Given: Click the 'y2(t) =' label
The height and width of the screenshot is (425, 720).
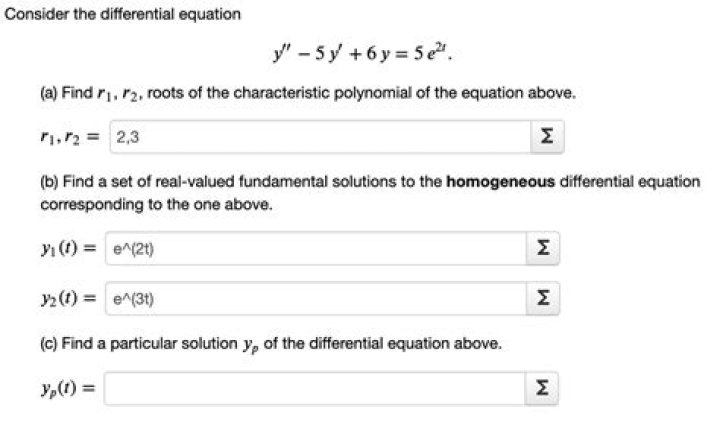Looking at the screenshot, I should tap(68, 298).
